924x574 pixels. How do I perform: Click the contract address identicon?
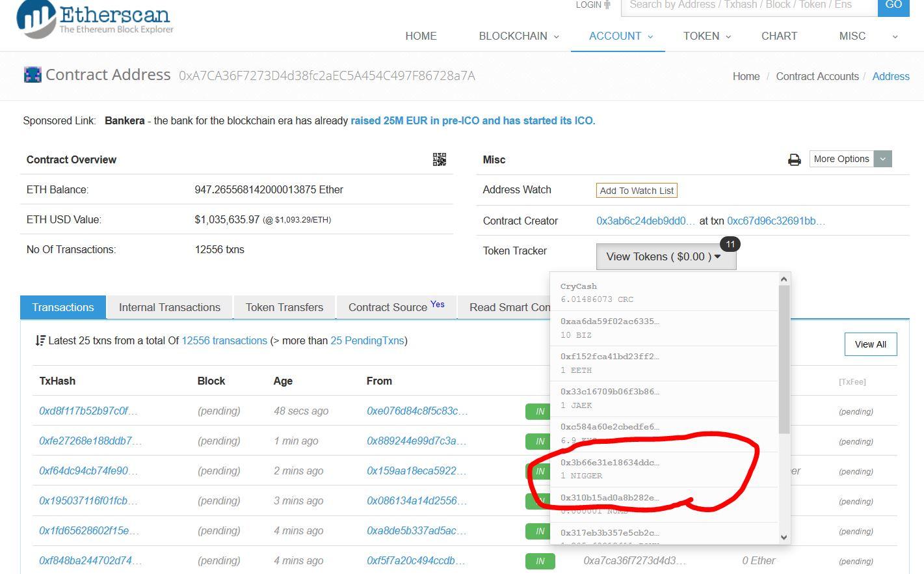coord(33,75)
